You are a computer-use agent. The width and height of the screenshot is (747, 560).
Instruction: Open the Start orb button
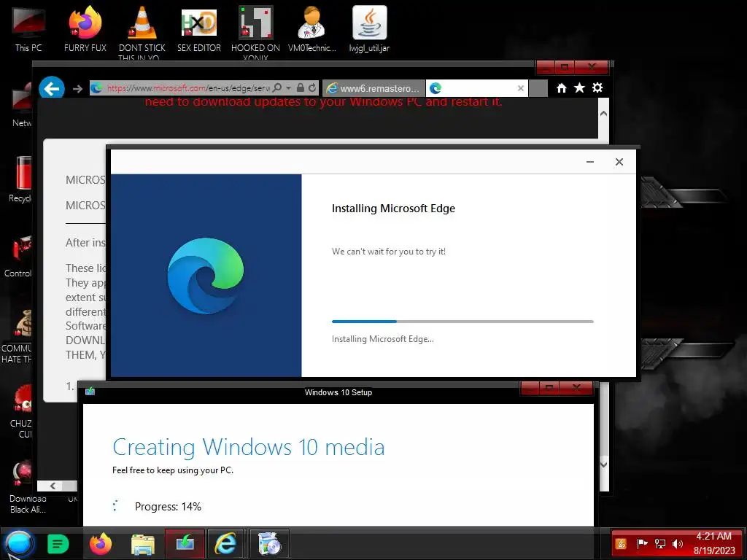(x=19, y=544)
